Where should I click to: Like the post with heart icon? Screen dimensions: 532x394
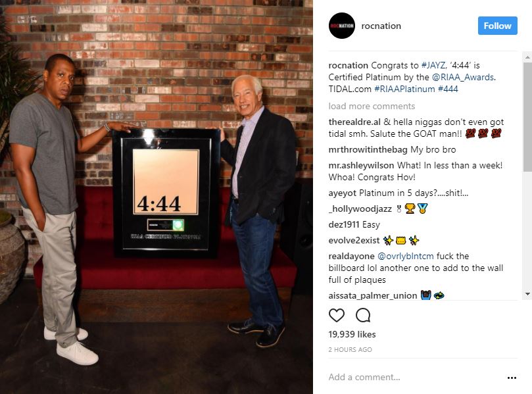(x=337, y=315)
